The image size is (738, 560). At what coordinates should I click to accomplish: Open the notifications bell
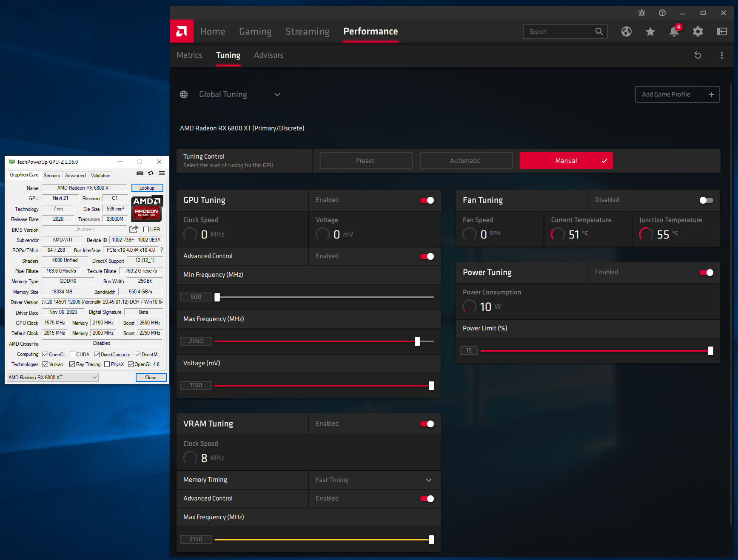(x=674, y=31)
